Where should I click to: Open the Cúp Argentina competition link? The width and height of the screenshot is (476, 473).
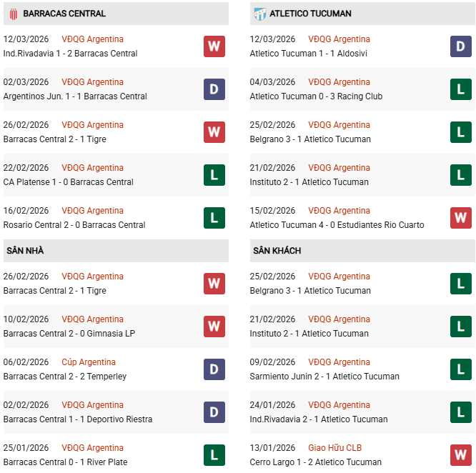coord(89,362)
